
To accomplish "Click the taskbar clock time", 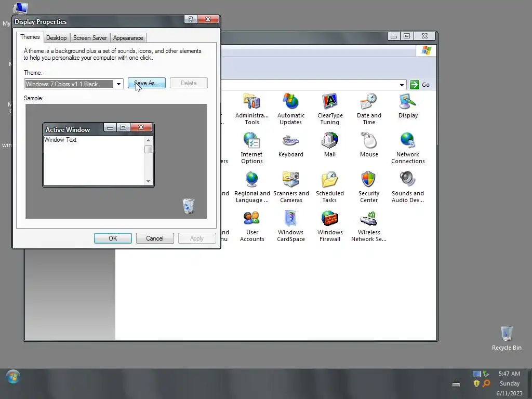I will click(509, 374).
